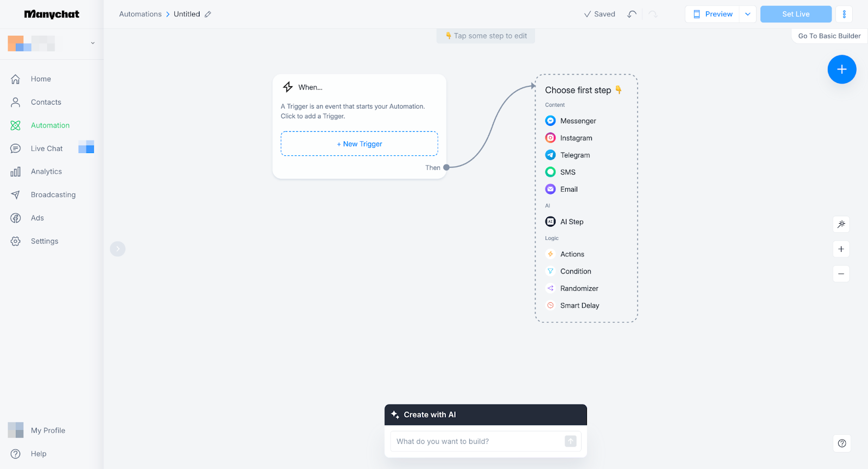This screenshot has width=868, height=469.
Task: Pick the Telegram channel icon
Action: pyautogui.click(x=550, y=155)
